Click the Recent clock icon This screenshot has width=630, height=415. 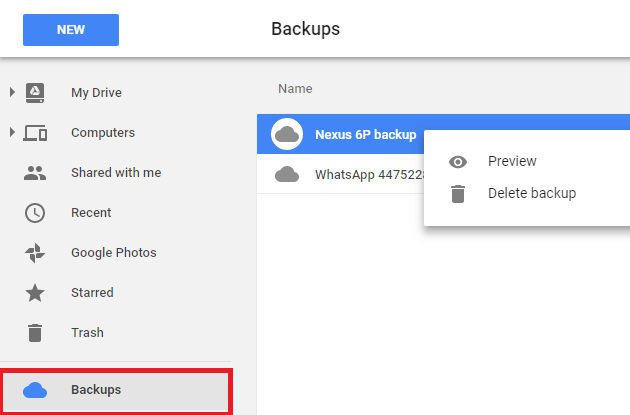click(x=35, y=212)
